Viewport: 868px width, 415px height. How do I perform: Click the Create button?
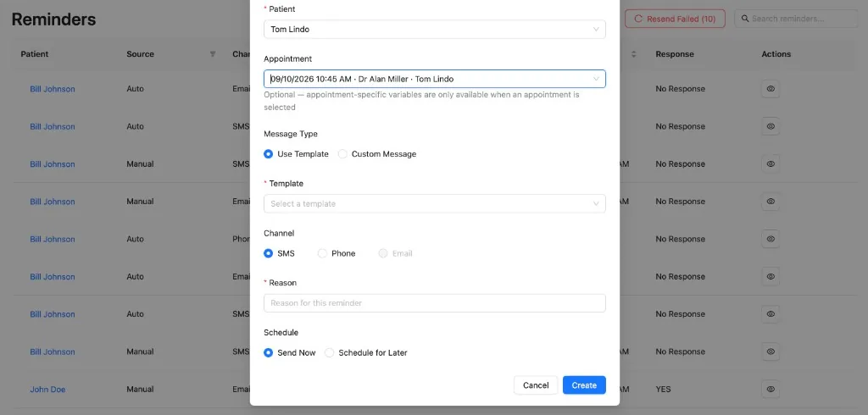point(584,385)
